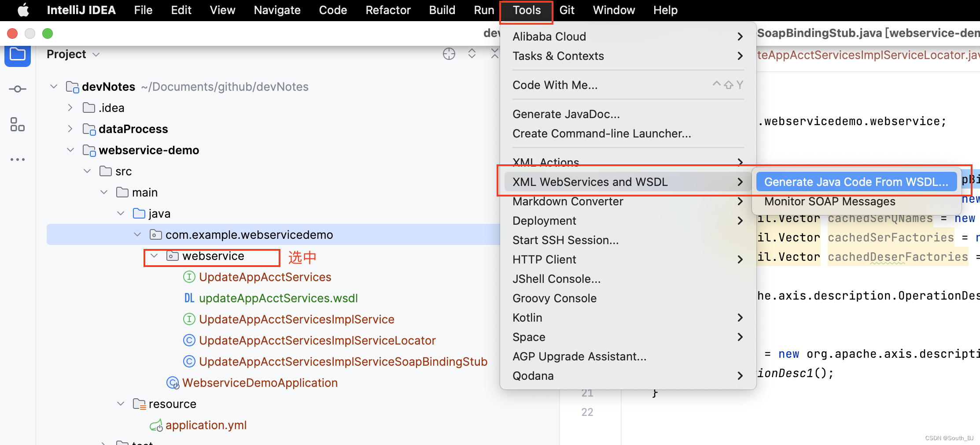This screenshot has height=445, width=980.
Task: Expand the dataProcess module chevron
Action: [70, 129]
